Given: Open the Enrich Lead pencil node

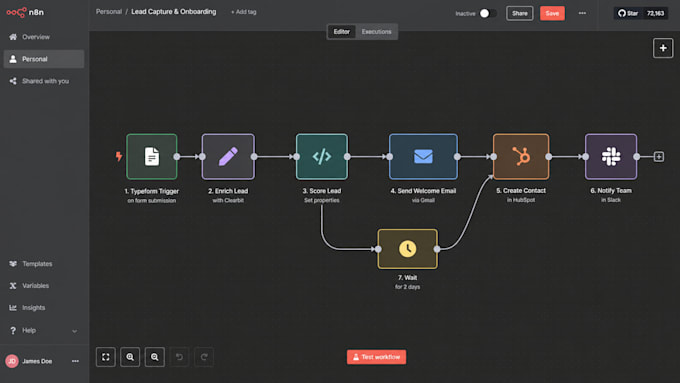Looking at the screenshot, I should click(228, 157).
